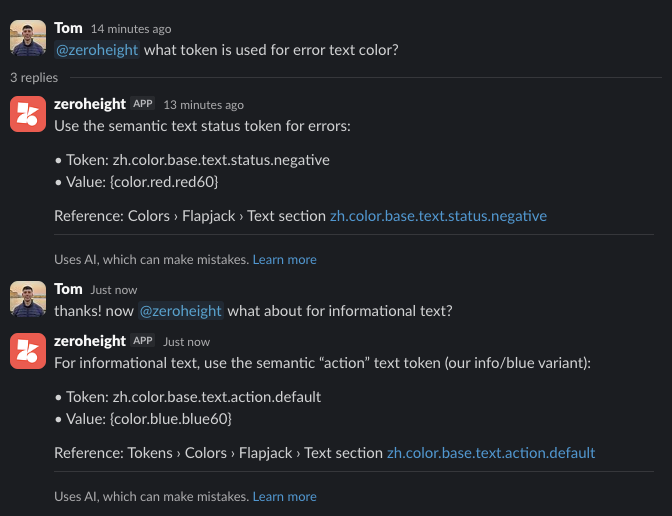
Task: Click "Learn more" under the error token answer
Action: [x=284, y=259]
